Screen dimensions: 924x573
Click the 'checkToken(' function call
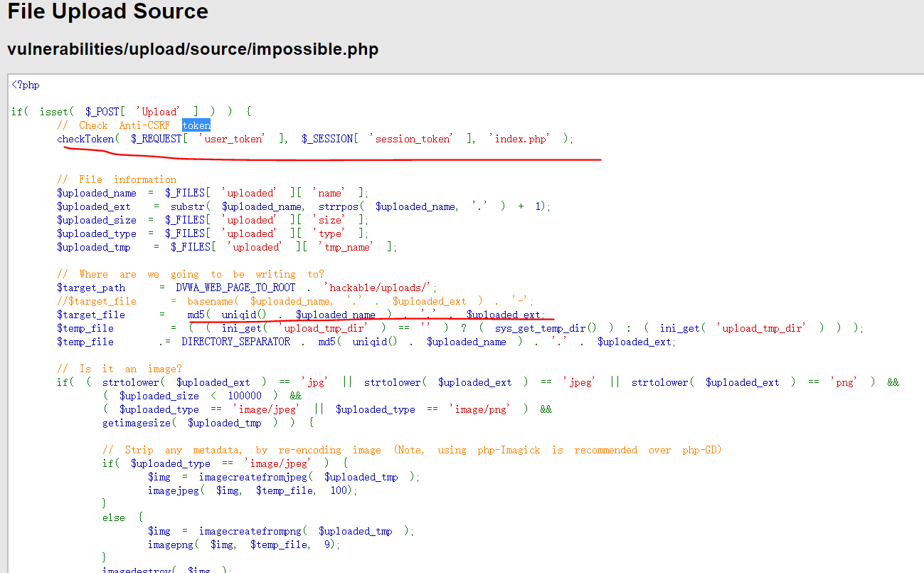[88, 139]
